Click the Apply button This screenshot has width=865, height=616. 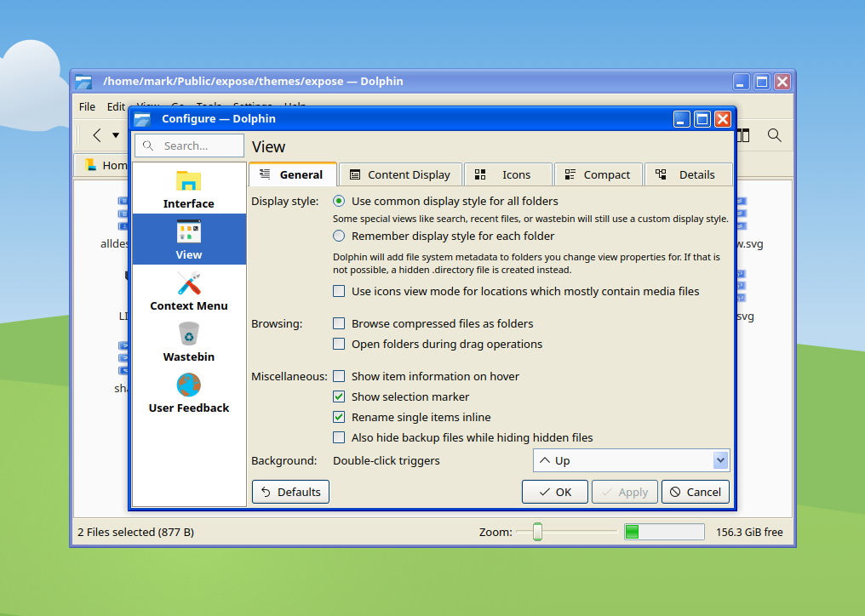[625, 492]
